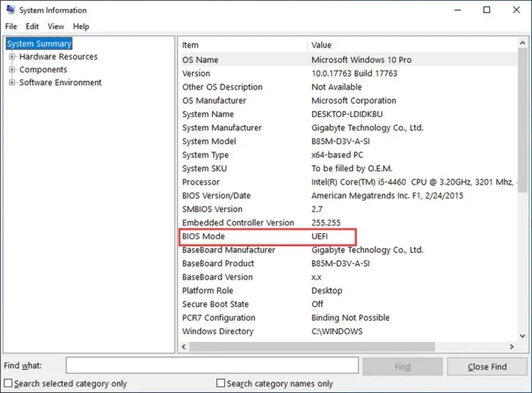Image resolution: width=532 pixels, height=393 pixels.
Task: Enable Search category names only checkbox
Action: [x=221, y=384]
